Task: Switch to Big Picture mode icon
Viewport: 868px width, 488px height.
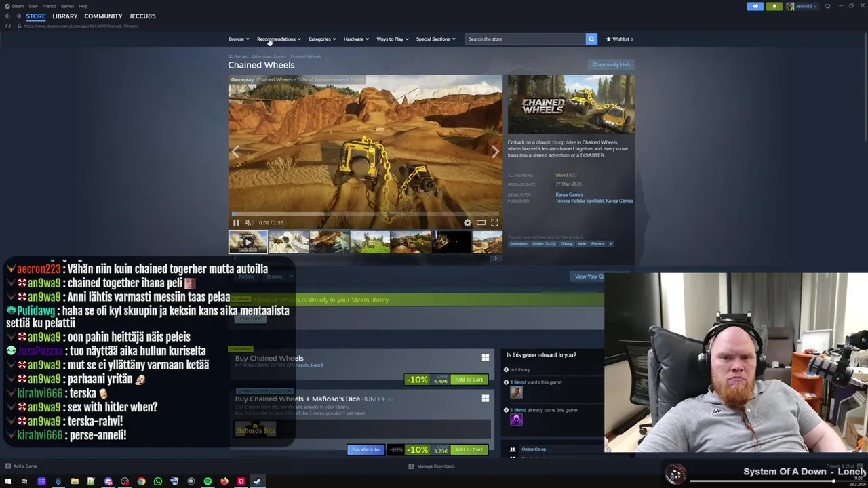Action: pos(827,6)
